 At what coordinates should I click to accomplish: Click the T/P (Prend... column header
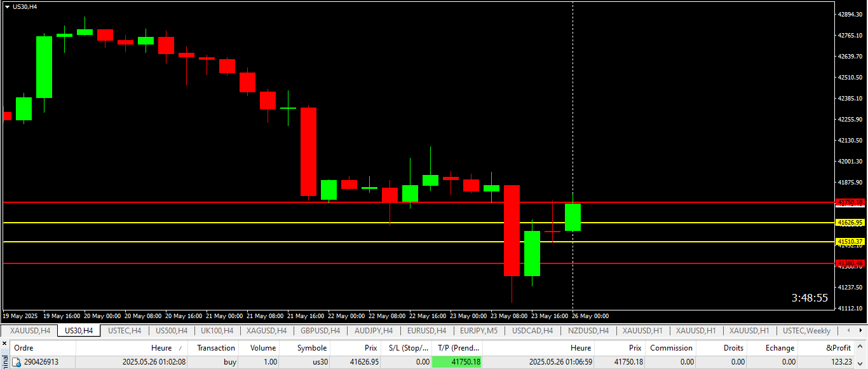coord(457,348)
